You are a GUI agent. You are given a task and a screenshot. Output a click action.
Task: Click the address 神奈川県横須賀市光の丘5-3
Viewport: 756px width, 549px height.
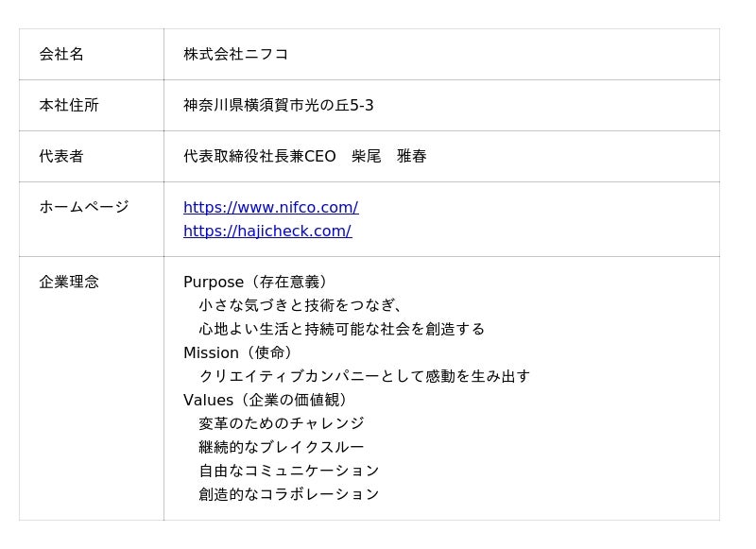coord(279,106)
